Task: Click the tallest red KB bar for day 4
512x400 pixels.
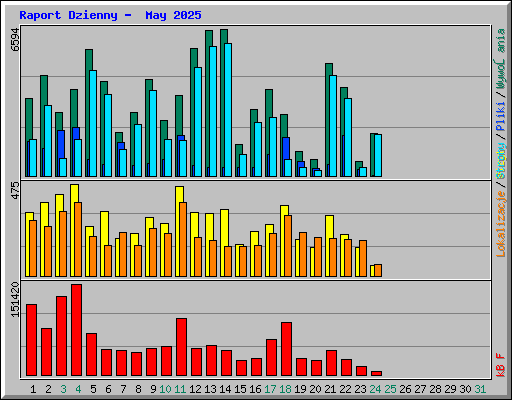Action: click(x=76, y=330)
